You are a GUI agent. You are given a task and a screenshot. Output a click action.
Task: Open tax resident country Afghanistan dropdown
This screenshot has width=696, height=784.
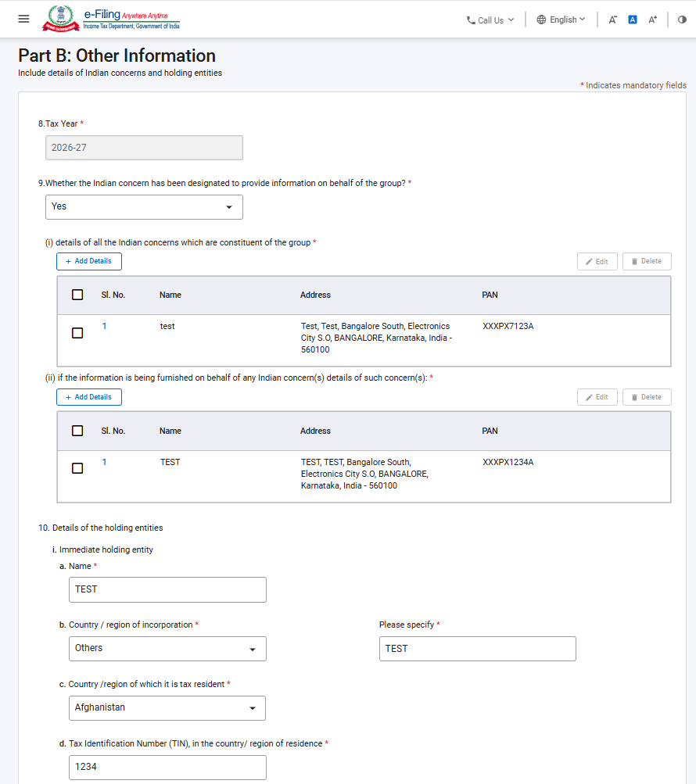click(x=167, y=708)
